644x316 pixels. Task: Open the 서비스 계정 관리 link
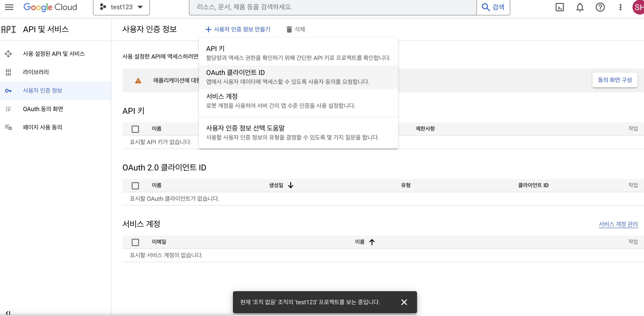click(x=618, y=224)
